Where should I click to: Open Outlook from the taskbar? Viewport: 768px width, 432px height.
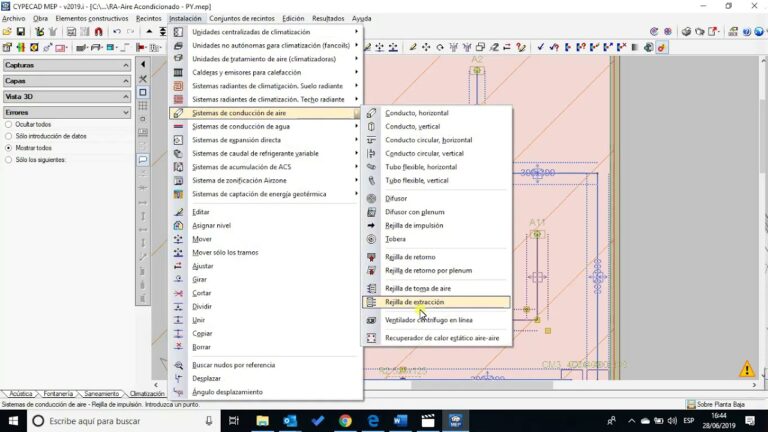point(290,421)
